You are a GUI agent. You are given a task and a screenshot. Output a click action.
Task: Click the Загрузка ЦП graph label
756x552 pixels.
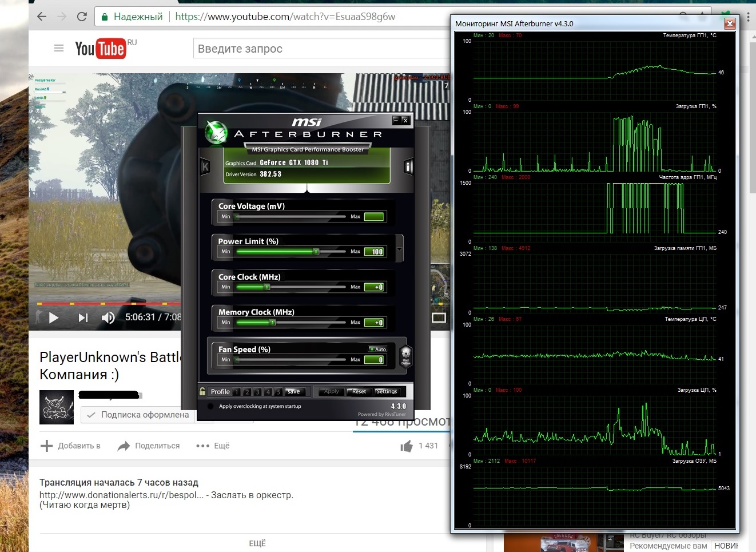(x=697, y=390)
